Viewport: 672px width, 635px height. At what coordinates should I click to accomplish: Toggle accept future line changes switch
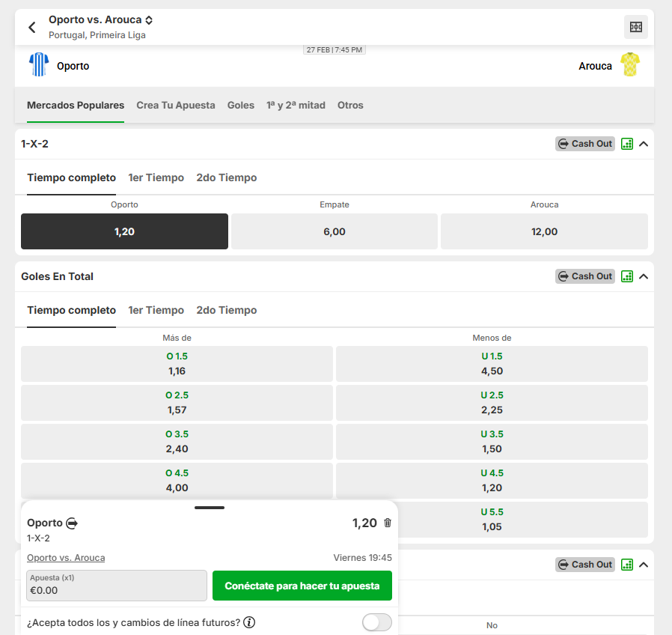pyautogui.click(x=376, y=622)
